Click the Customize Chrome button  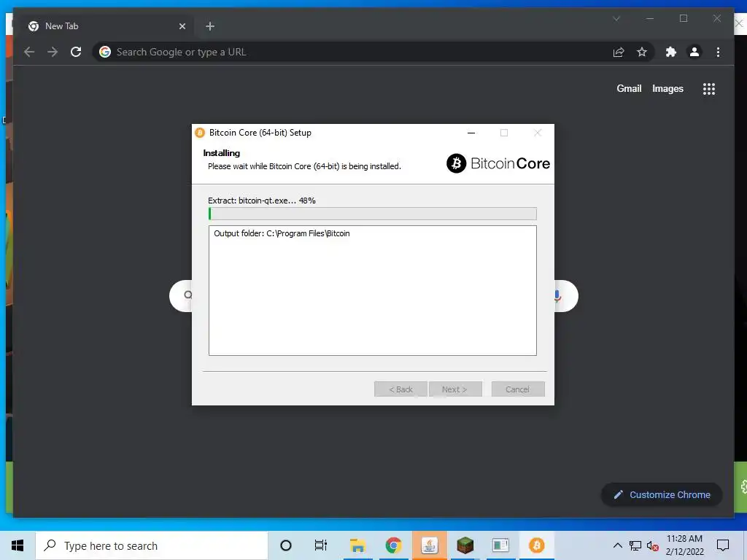(662, 495)
